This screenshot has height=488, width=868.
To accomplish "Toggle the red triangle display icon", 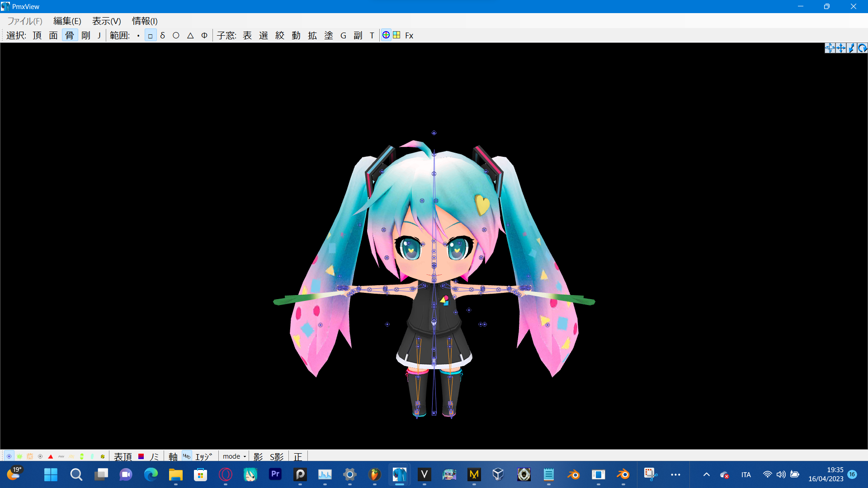I will [x=51, y=456].
